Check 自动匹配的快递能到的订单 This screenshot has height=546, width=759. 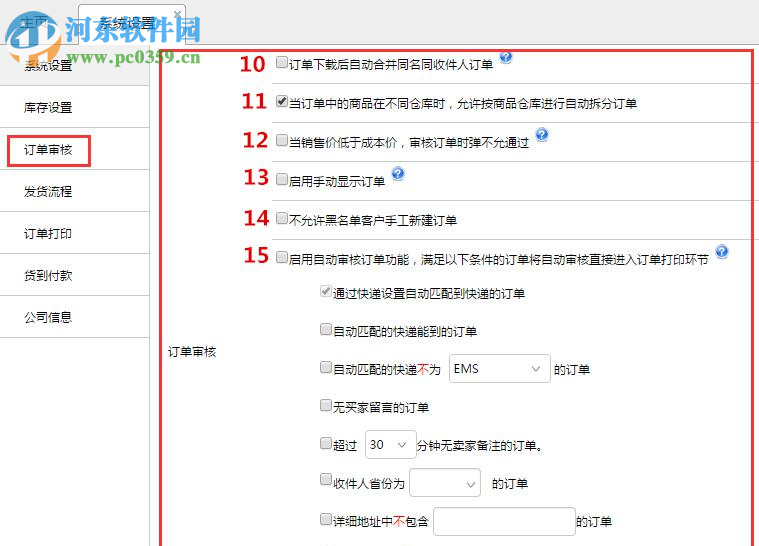[x=326, y=330]
